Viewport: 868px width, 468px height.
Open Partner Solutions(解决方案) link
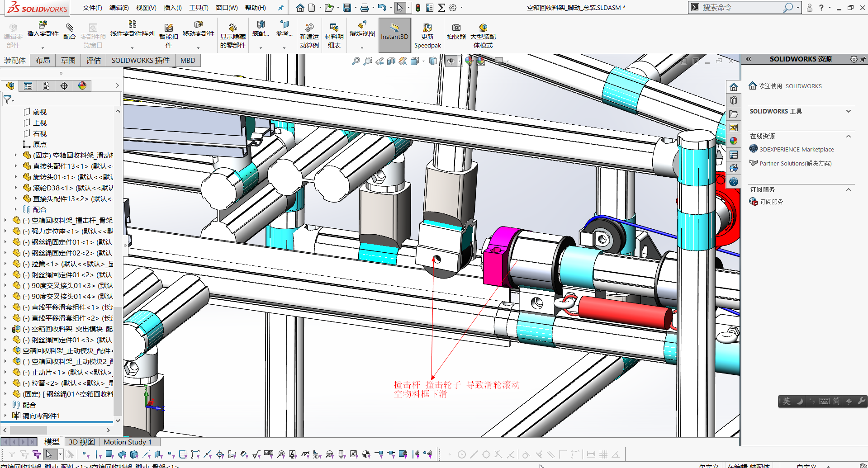(x=796, y=163)
